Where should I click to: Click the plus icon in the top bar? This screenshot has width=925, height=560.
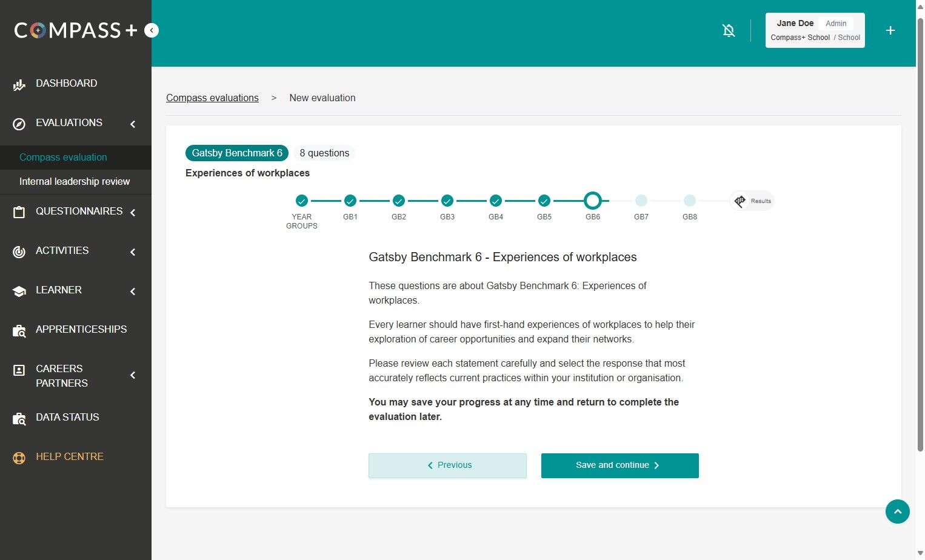pos(890,30)
